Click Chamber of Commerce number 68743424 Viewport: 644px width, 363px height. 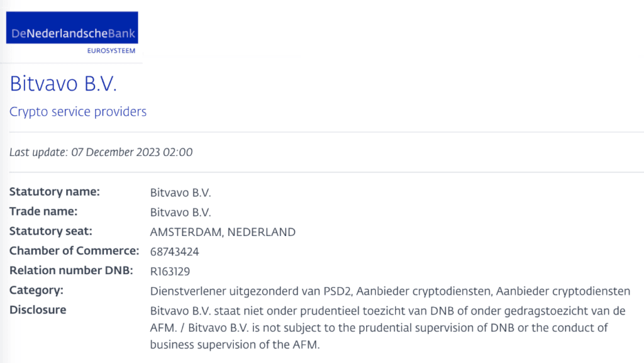tap(174, 252)
